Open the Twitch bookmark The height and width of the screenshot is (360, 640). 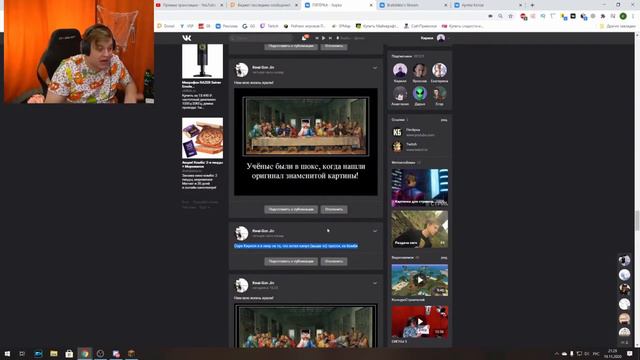[269, 26]
